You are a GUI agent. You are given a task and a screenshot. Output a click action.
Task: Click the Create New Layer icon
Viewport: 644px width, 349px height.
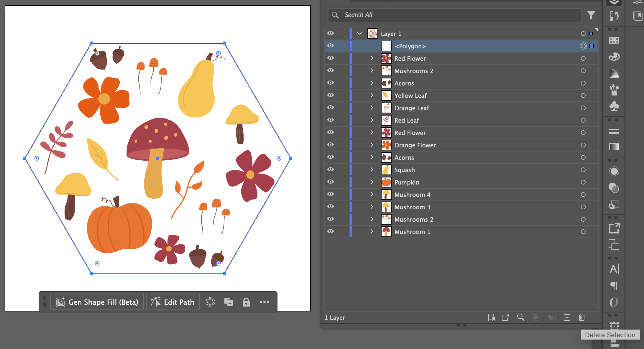[x=567, y=317]
